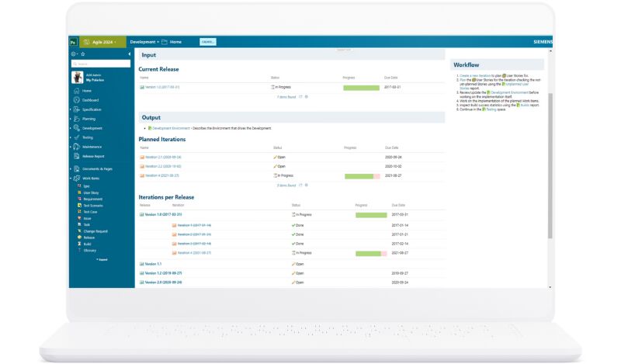
Task: Click the Polarion logo icon top-left
Action: tap(73, 42)
